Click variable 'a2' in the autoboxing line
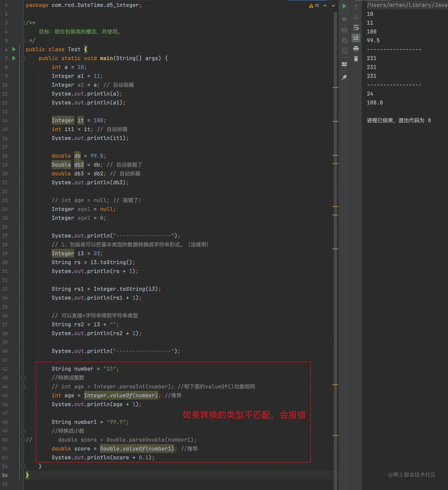The width and height of the screenshot is (448, 490). (x=81, y=85)
